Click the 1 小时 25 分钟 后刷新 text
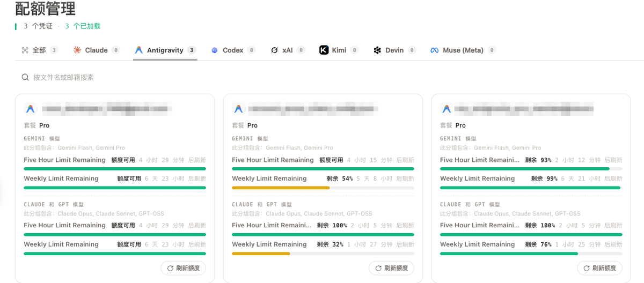This screenshot has width=644, height=283. pyautogui.click(x=589, y=244)
